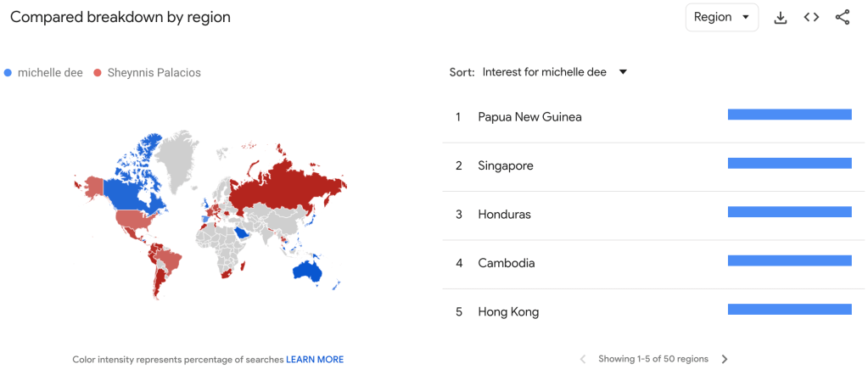Download the region breakdown as CSV

(781, 18)
